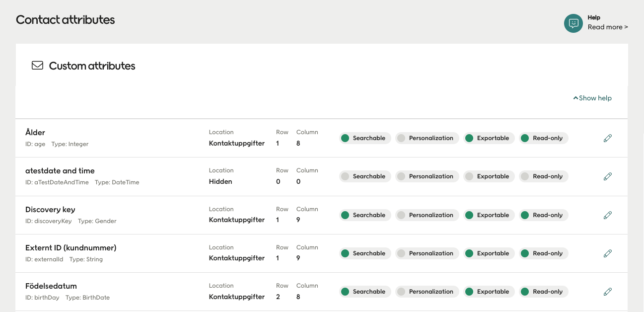Screen dimensions: 644x312
Task: Open Help via the chat bubble icon
Action: pos(573,23)
